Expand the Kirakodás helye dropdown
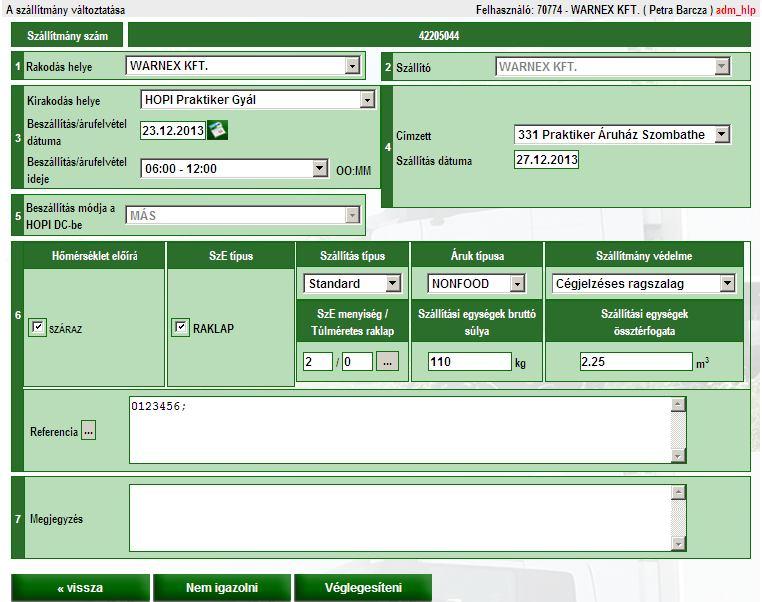This screenshot has height=602, width=762. coord(258,100)
